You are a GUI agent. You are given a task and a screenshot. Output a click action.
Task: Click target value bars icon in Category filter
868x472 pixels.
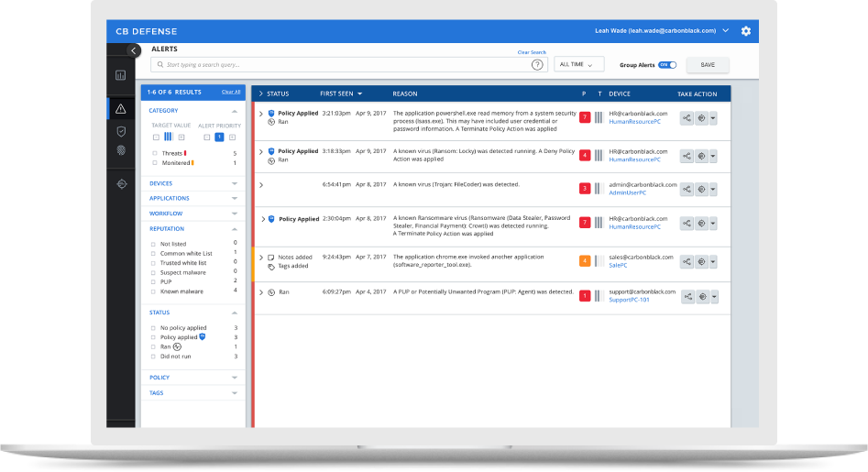(x=169, y=137)
